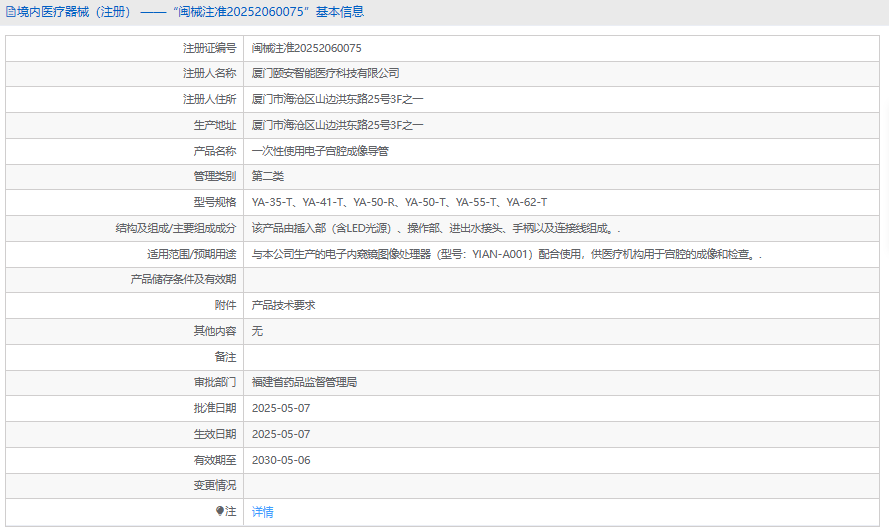Click the 管理类别 label
Screen dimensions: 889x530
(215, 176)
